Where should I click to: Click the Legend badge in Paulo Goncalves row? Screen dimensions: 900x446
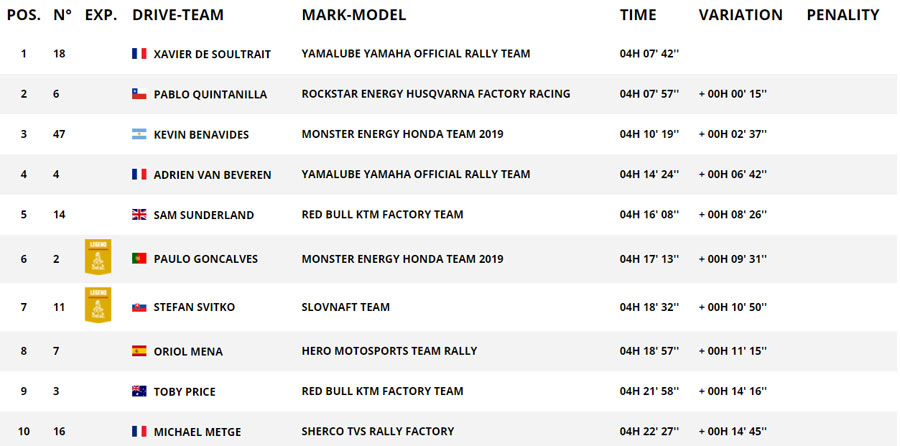98,258
